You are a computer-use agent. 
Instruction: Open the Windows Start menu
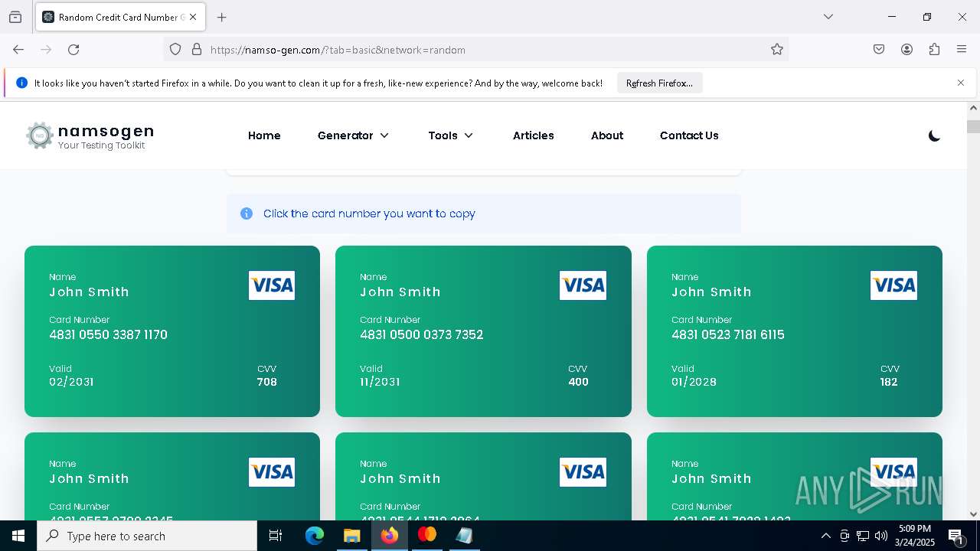(x=18, y=536)
